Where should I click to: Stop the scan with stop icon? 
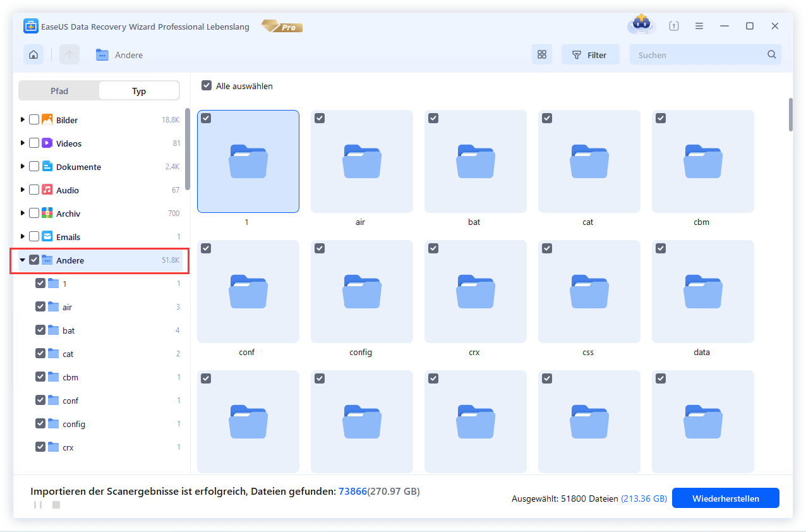pos(56,505)
